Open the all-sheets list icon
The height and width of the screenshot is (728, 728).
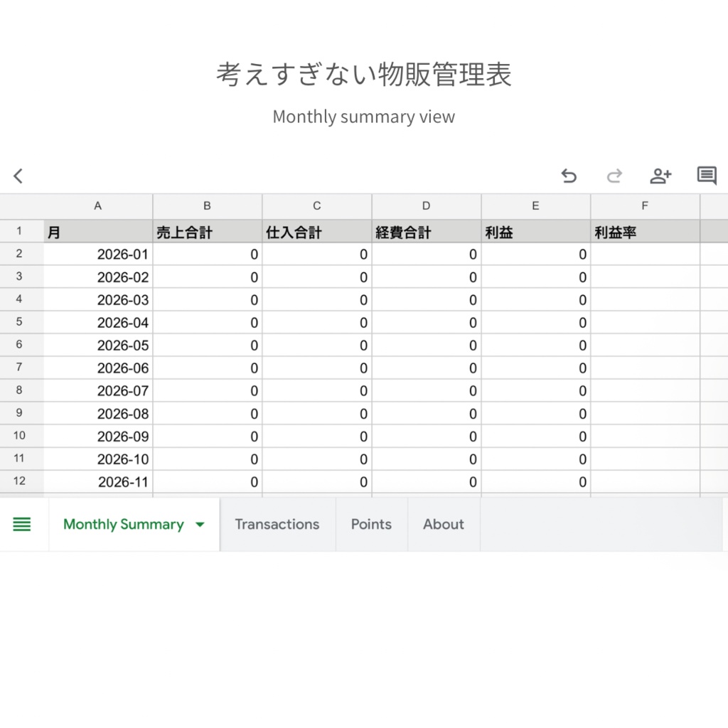click(x=22, y=524)
